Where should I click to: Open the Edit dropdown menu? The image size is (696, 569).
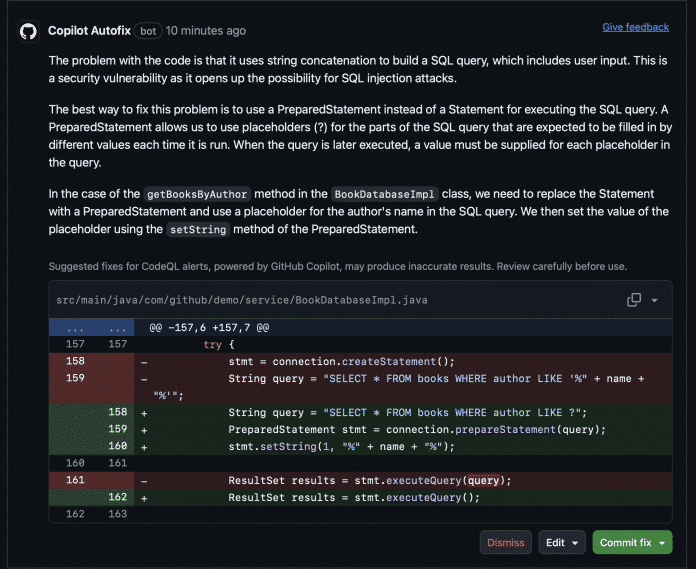point(563,542)
